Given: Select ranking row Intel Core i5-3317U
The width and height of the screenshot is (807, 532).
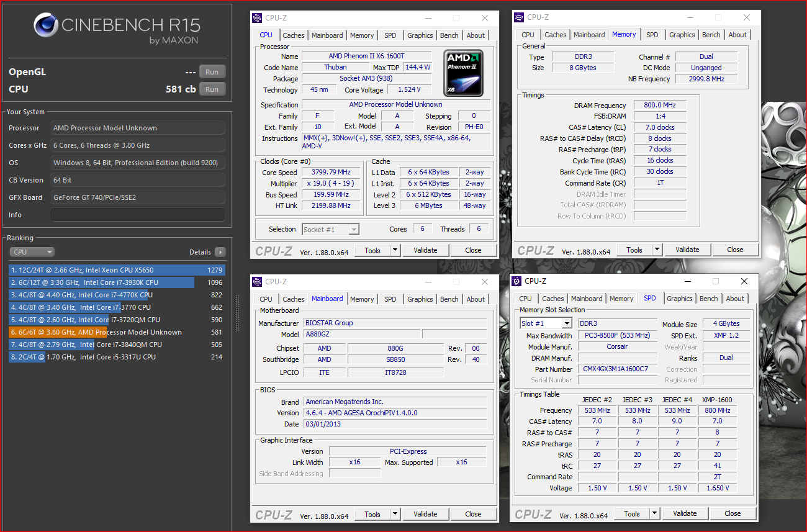Looking at the screenshot, I should point(117,357).
